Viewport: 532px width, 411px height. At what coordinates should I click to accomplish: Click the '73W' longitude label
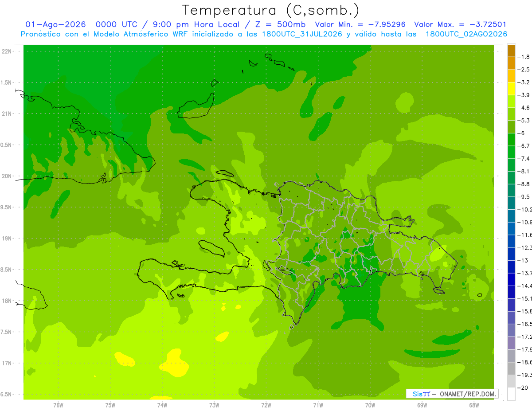214,405
